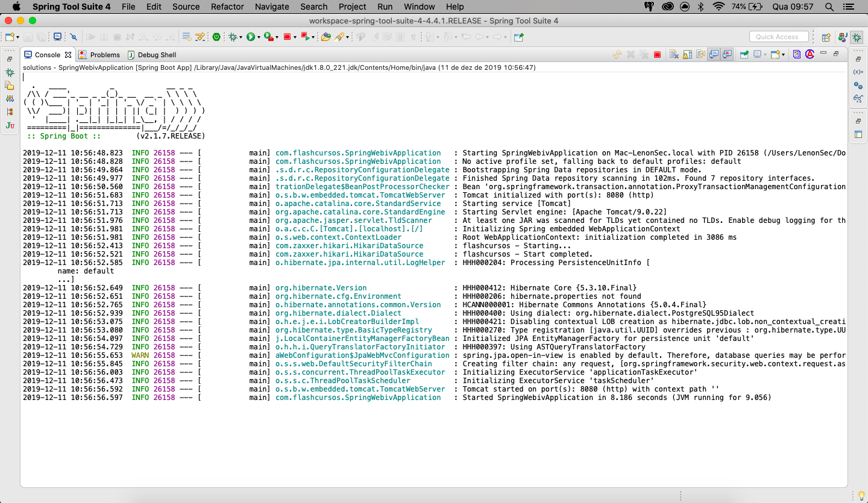Image resolution: width=868 pixels, height=503 pixels.
Task: Click inside the Quick Access field
Action: pos(778,36)
